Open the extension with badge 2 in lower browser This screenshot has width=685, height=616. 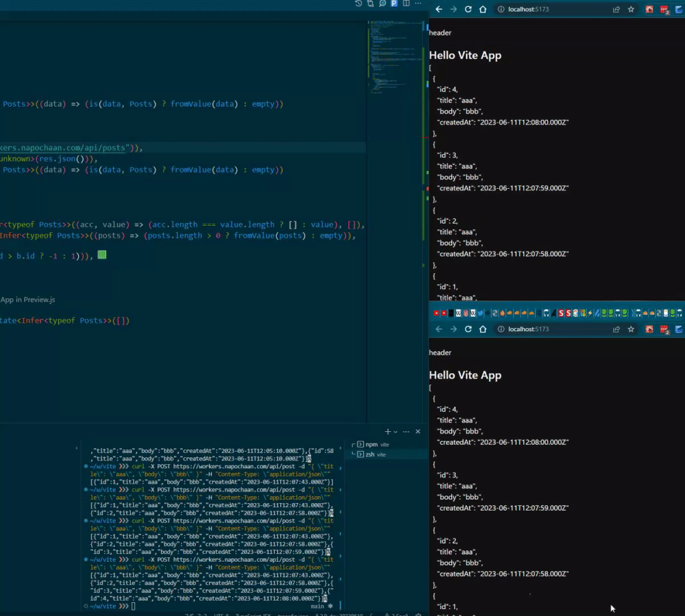tap(664, 330)
